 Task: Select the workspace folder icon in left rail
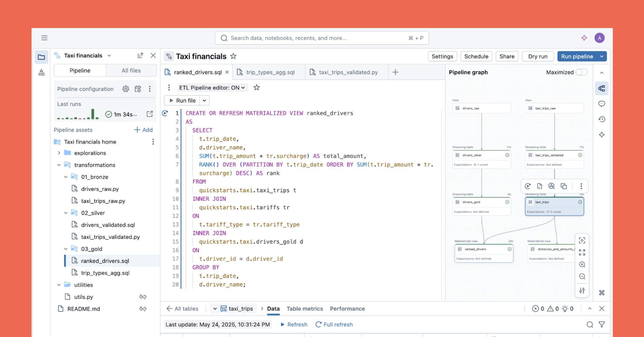tap(42, 57)
